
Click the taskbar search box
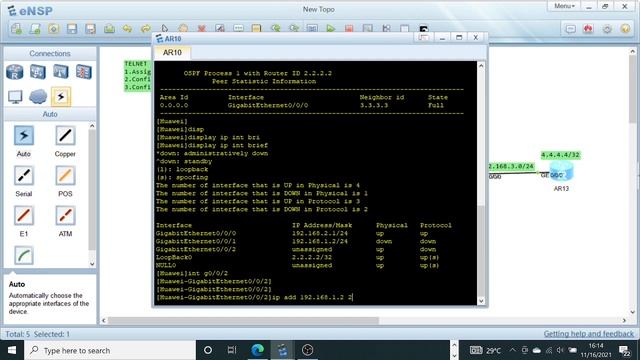coord(110,350)
